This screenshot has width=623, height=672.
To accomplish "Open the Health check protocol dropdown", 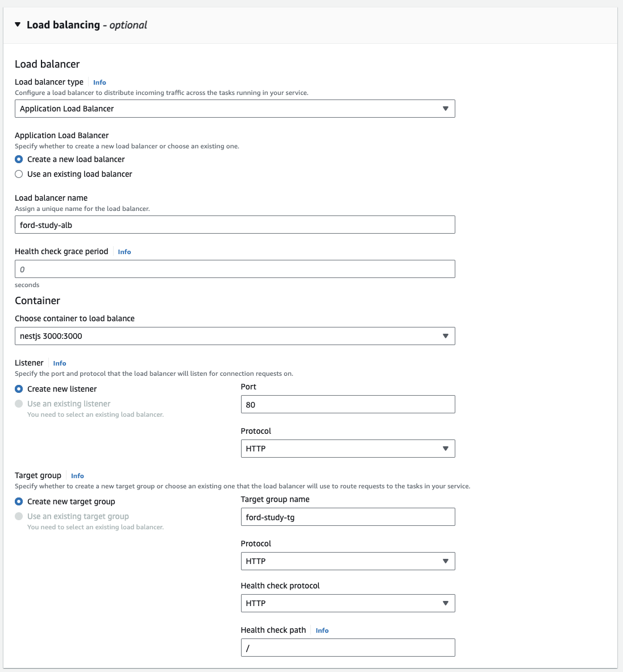I will point(348,603).
